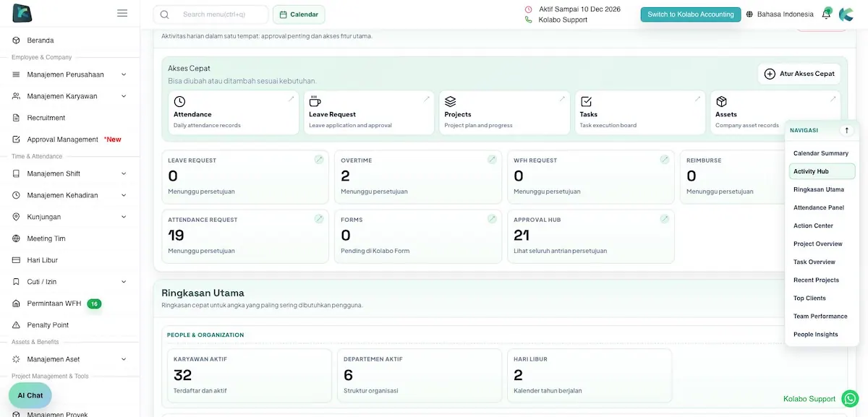Viewport: 868px width, 417px height.
Task: Open the notification bell icon
Action: point(826,14)
